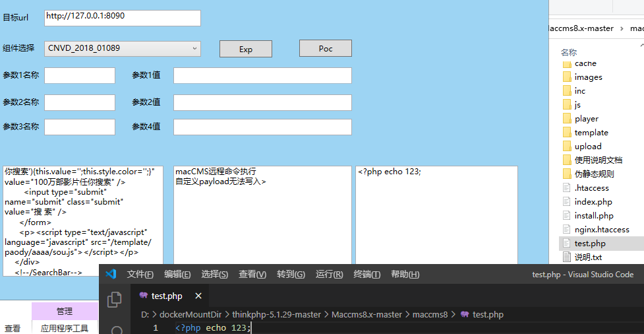Select the js folder in File Explorer
This screenshot has height=334, width=644.
pyautogui.click(x=577, y=105)
